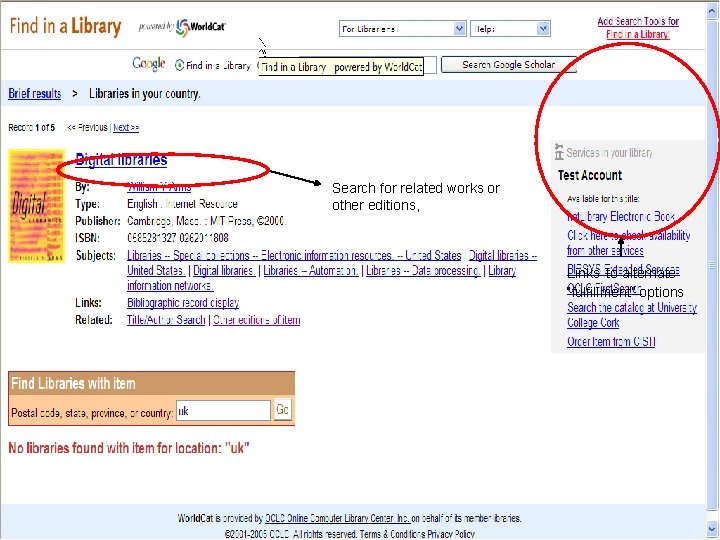The height and width of the screenshot is (540, 720).
Task: Go to the Next record
Action: (x=126, y=128)
